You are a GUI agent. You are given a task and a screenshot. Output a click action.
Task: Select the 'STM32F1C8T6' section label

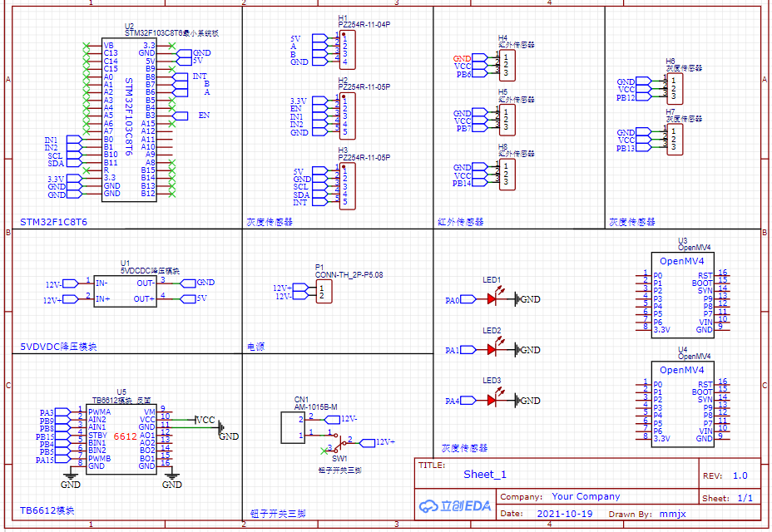(54, 222)
